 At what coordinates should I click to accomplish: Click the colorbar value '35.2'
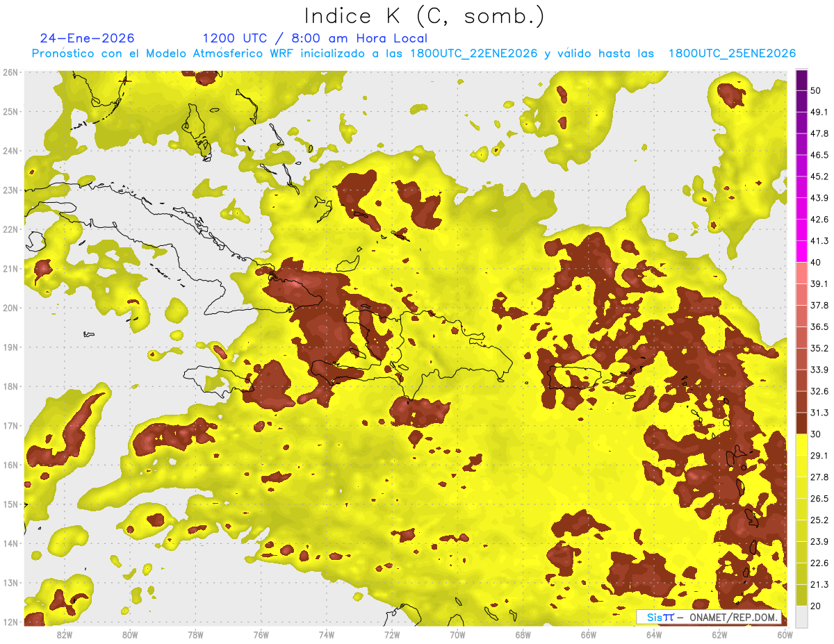819,348
